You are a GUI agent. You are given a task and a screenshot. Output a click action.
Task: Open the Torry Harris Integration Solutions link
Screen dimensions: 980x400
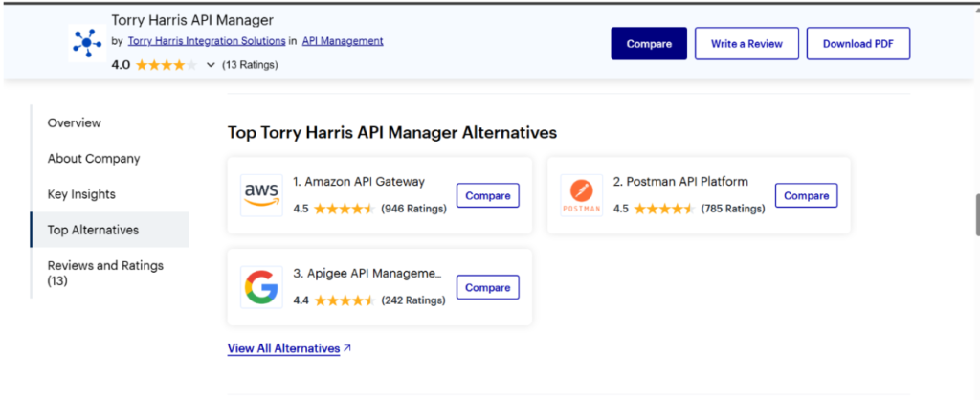point(207,41)
